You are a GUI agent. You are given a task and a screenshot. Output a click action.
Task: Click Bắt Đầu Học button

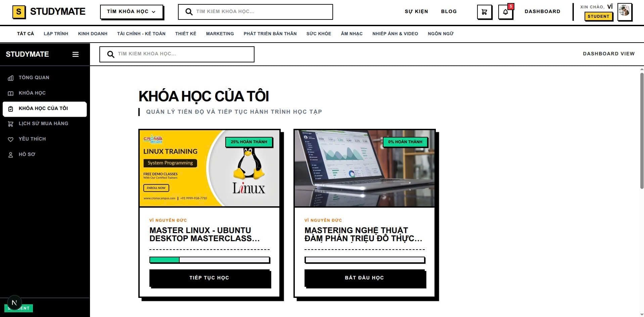[365, 278]
